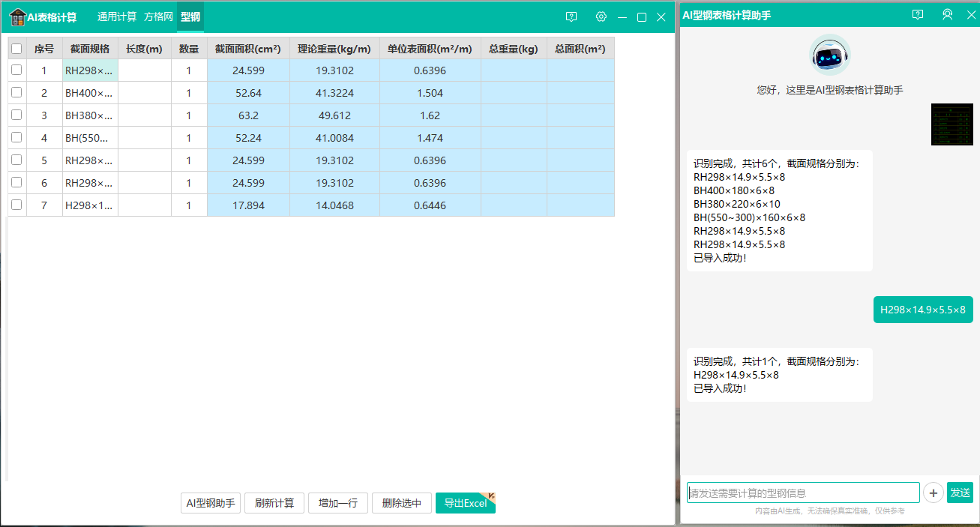The image size is (980, 527).
Task: Close the AI assistant panel
Action: [971, 15]
